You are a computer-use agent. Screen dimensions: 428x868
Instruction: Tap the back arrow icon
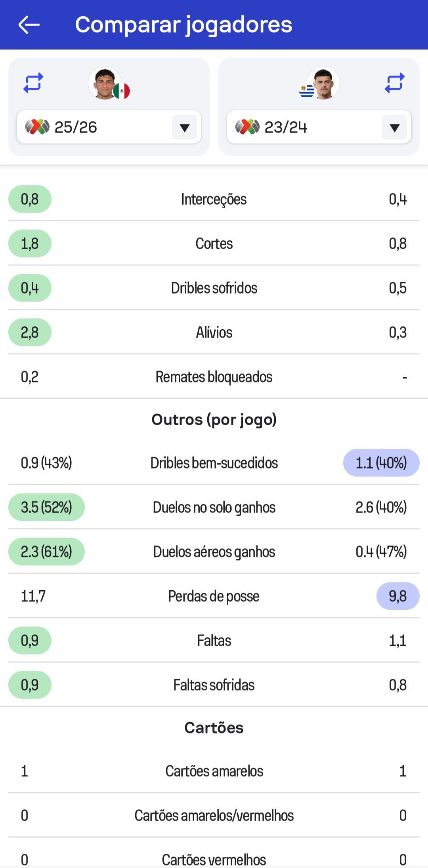pos(29,25)
